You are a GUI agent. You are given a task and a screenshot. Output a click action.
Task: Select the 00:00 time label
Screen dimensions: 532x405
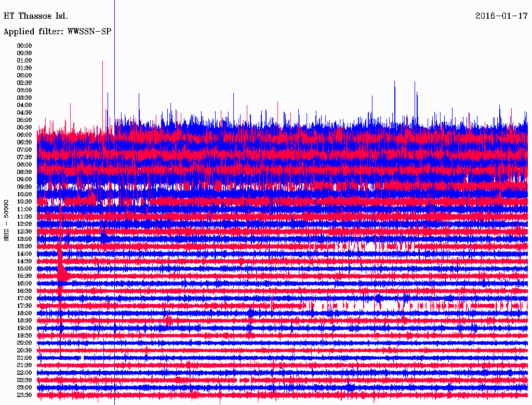(24, 46)
